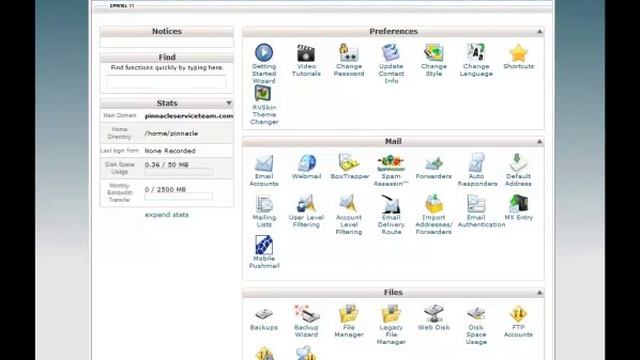Click the Find panel header
Image resolution: width=640 pixels, height=360 pixels.
(167, 57)
